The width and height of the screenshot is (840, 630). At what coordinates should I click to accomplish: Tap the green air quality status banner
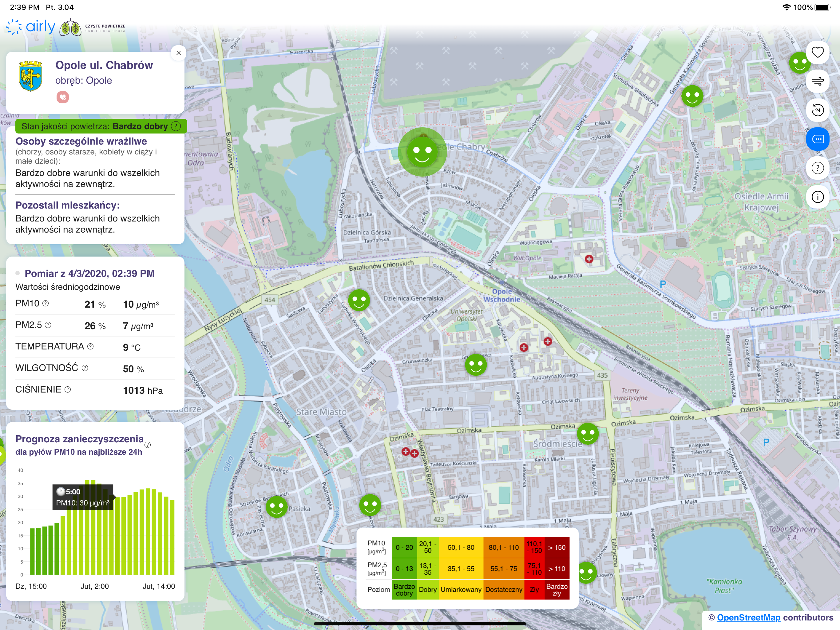[101, 126]
